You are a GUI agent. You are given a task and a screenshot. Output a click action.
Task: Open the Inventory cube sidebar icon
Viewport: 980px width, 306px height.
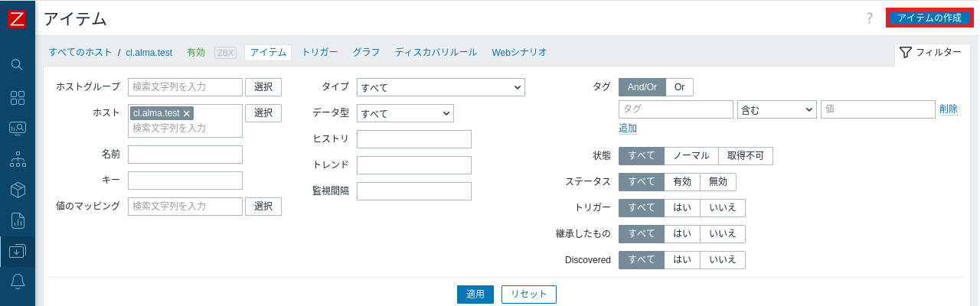tap(17, 190)
